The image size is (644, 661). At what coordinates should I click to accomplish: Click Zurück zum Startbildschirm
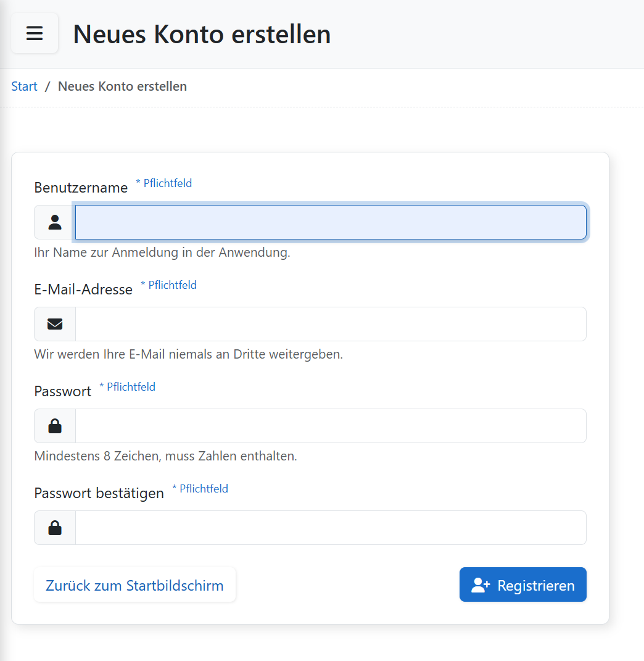pos(134,584)
